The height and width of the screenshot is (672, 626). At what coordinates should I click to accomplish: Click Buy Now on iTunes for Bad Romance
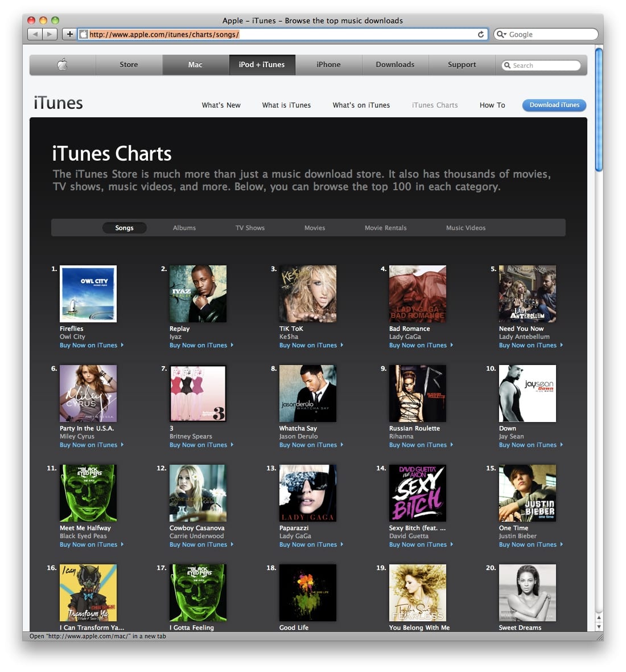point(421,346)
